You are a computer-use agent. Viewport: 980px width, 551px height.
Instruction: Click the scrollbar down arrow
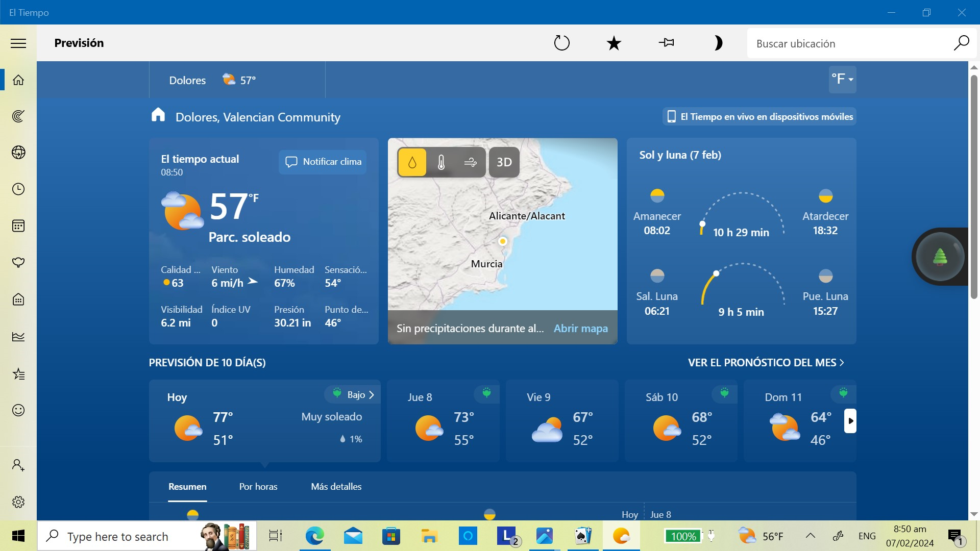(x=974, y=514)
